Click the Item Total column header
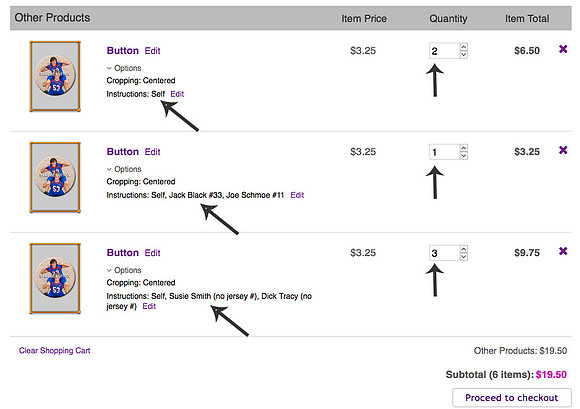Screen dimensions: 580x409 pos(527,18)
